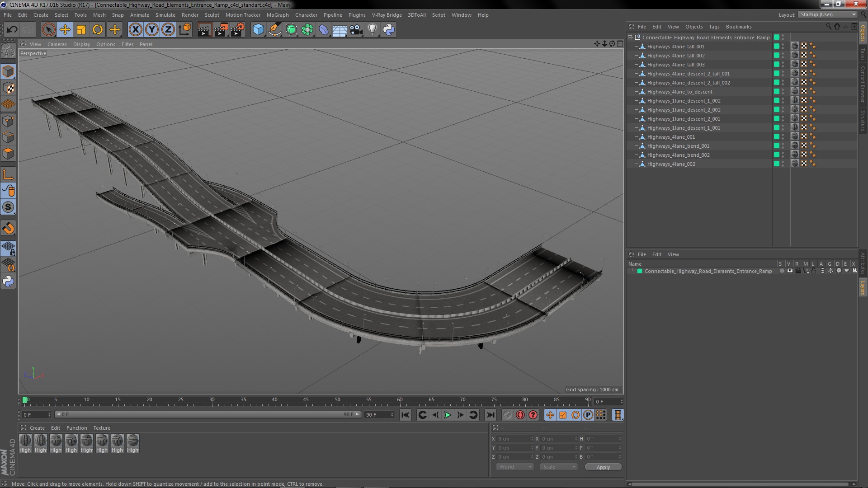Image resolution: width=868 pixels, height=488 pixels.
Task: Add a Cube primitive object
Action: (258, 30)
